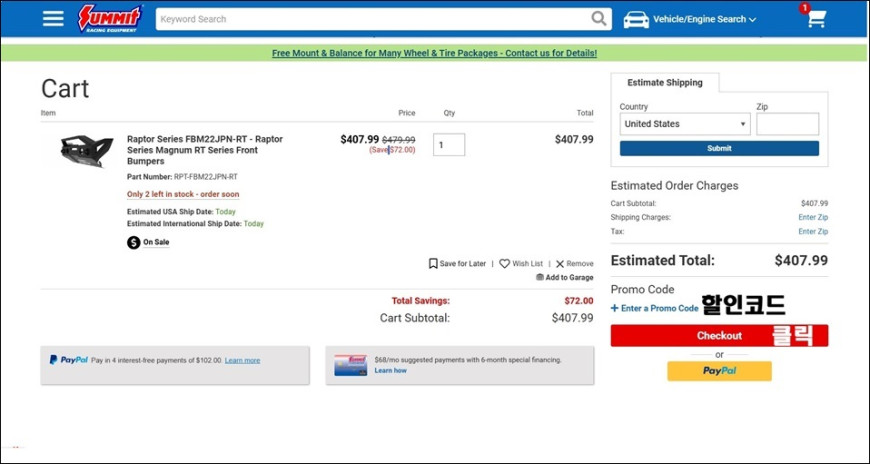Click the car vehicle search icon
Image resolution: width=870 pixels, height=464 pixels.
(x=636, y=19)
